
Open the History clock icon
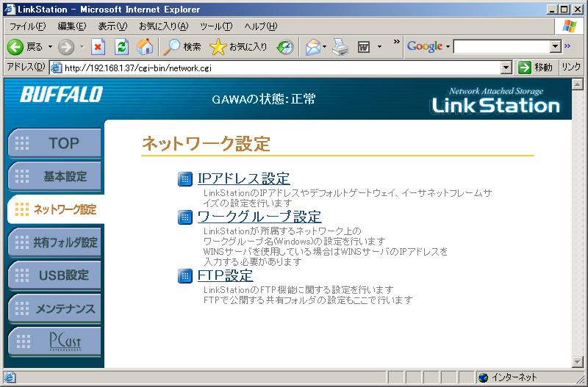[x=285, y=47]
